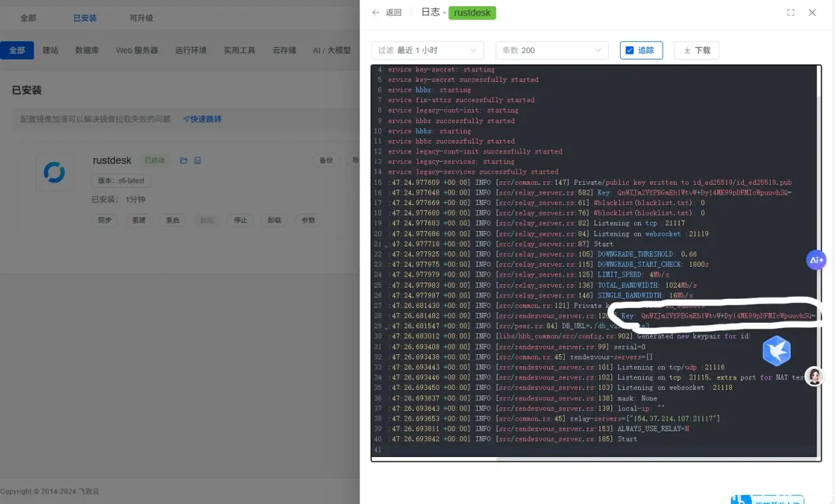835x504 pixels.
Task: Select the 全部 category filter button
Action: point(17,50)
